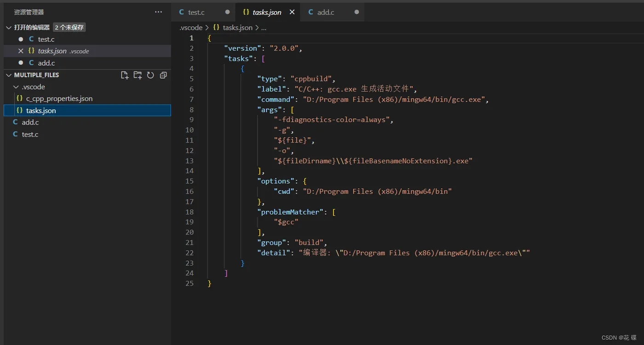This screenshot has width=644, height=345.
Task: Select the tasks.json editor tab
Action: 267,12
